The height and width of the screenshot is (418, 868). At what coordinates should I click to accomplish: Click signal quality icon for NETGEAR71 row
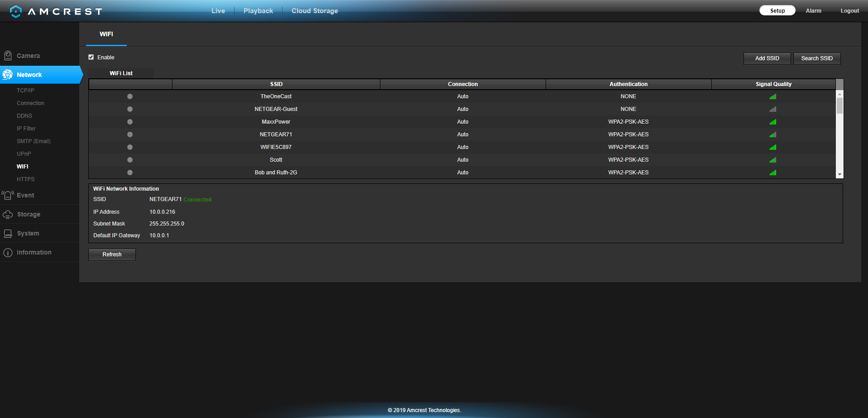[773, 135]
